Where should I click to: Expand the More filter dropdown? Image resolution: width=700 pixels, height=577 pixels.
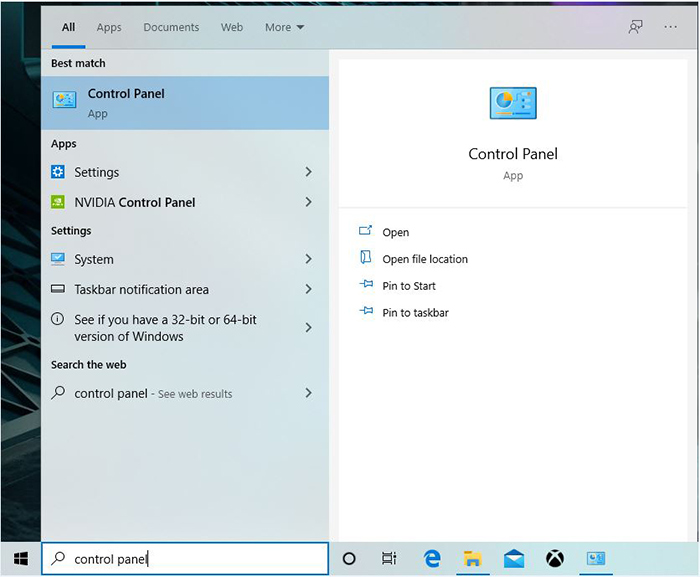pyautogui.click(x=284, y=27)
